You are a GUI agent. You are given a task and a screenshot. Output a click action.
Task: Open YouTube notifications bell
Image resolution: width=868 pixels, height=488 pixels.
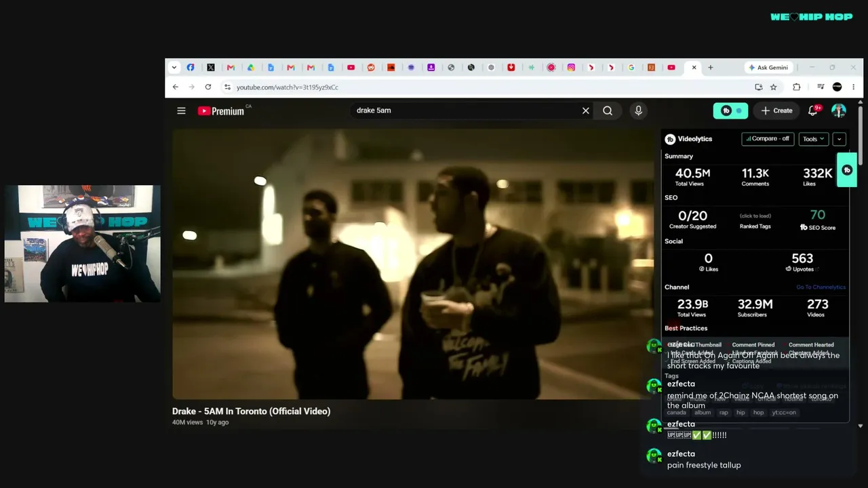click(x=813, y=110)
